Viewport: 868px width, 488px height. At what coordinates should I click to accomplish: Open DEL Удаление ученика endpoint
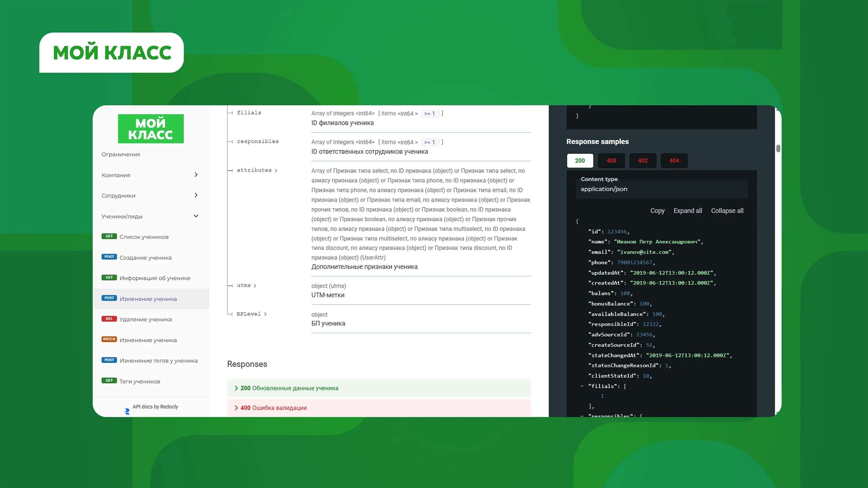[x=145, y=319]
